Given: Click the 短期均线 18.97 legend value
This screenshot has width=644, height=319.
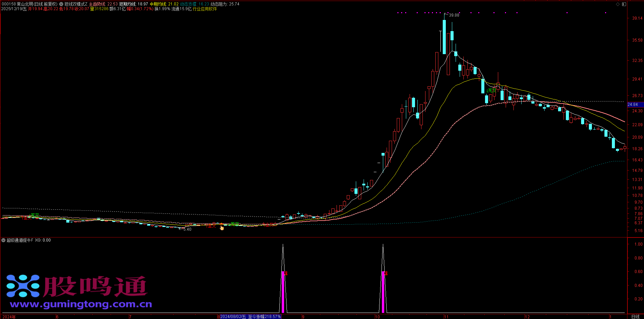Looking at the screenshot, I should point(134,4).
